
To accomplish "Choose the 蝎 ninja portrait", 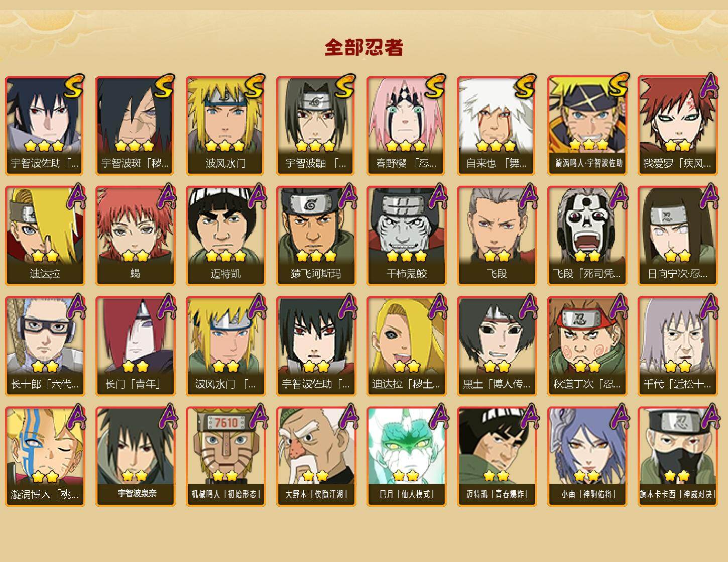I will [135, 236].
